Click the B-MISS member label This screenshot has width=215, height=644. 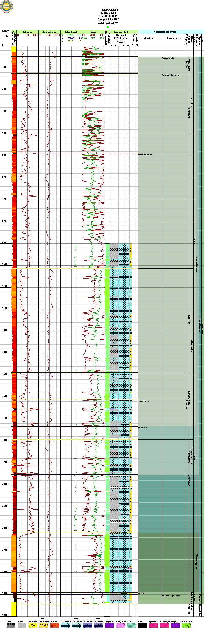[142, 594]
